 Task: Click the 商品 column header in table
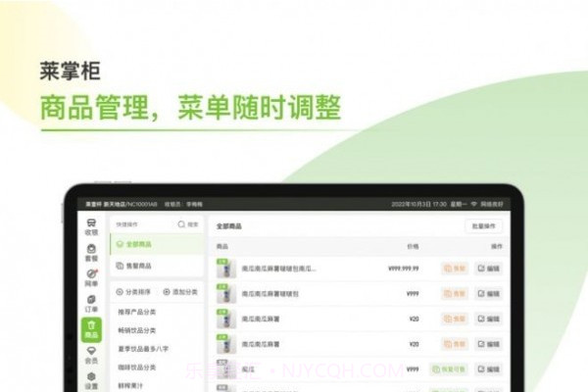(222, 246)
